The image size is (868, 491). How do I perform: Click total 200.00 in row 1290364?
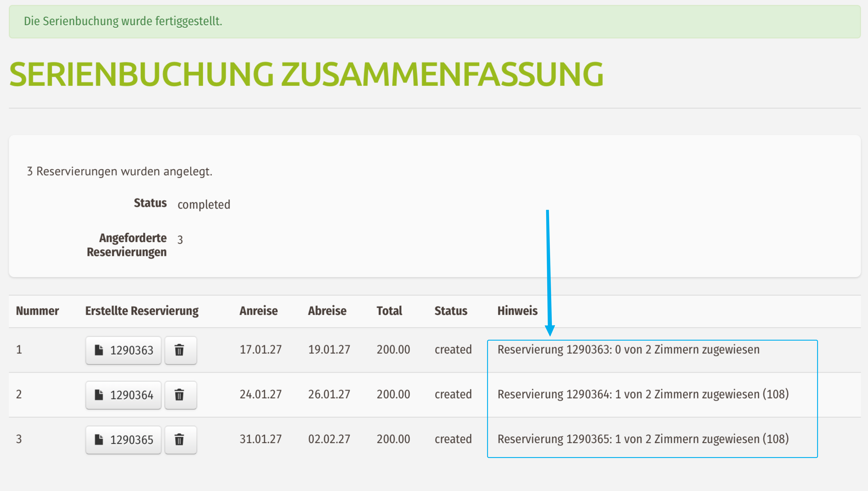click(x=393, y=394)
